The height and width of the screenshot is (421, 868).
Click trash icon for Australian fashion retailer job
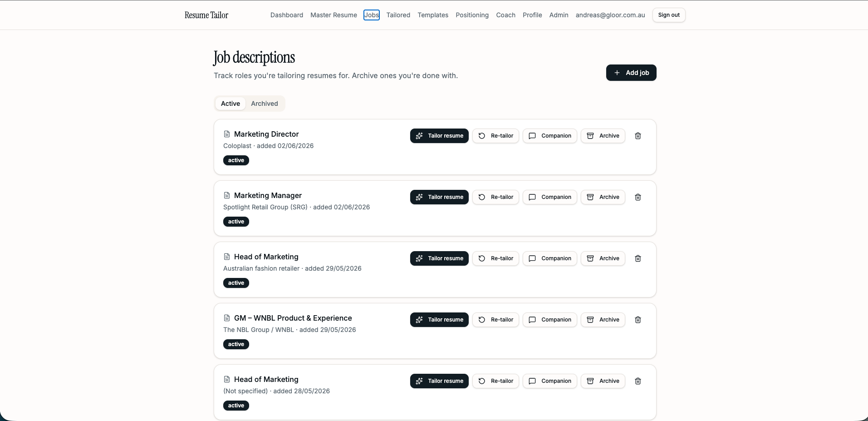(x=638, y=258)
